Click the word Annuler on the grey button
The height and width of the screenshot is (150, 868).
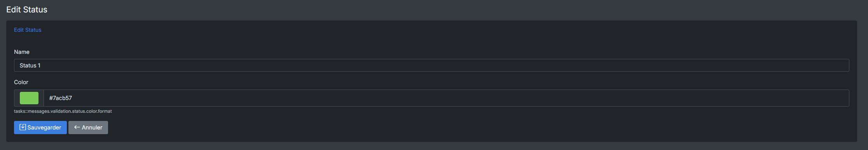[x=92, y=128]
